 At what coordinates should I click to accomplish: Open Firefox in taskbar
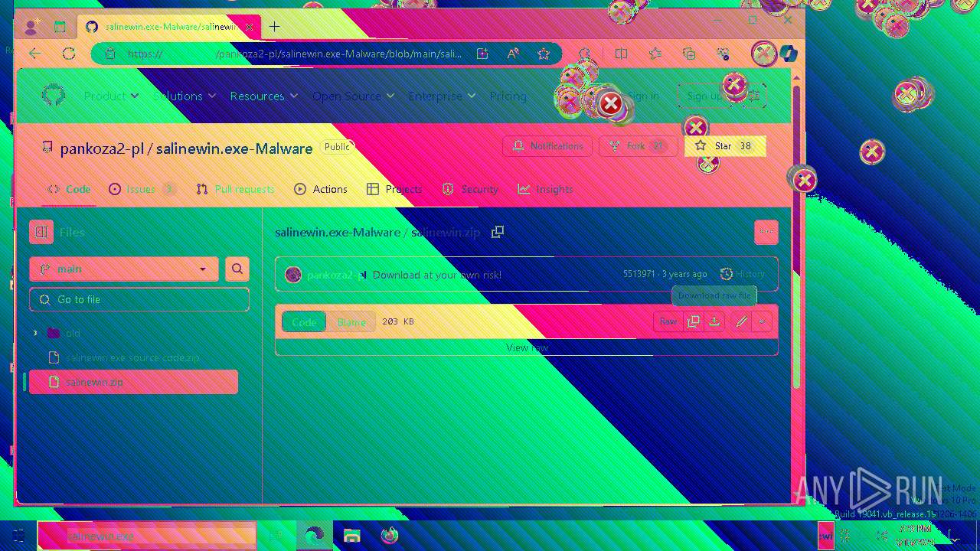point(390,535)
